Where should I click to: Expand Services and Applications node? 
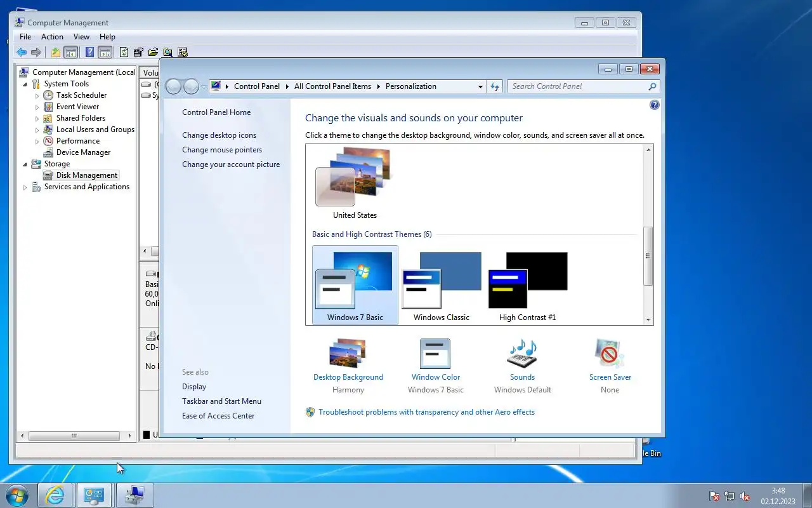[x=25, y=187]
